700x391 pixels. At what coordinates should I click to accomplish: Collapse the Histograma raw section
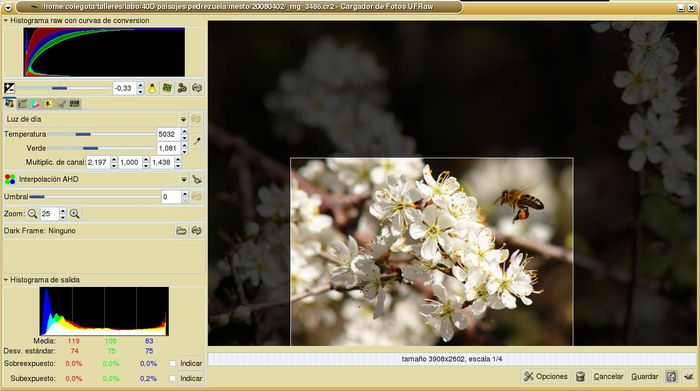[6, 21]
